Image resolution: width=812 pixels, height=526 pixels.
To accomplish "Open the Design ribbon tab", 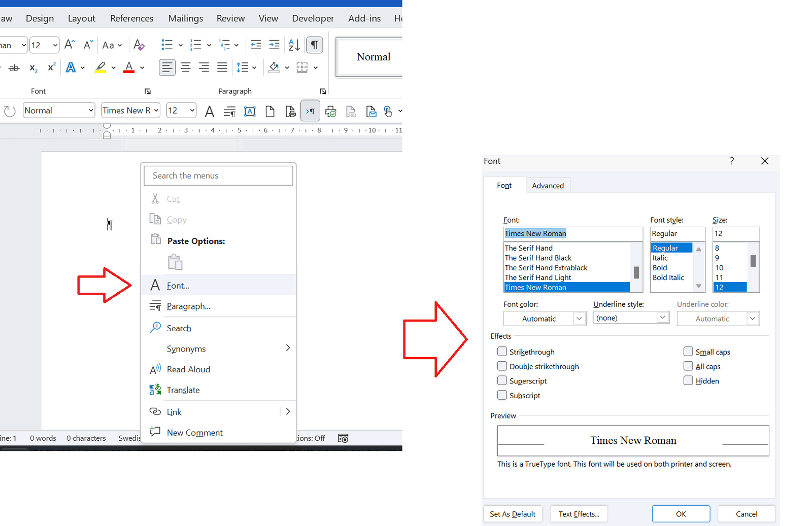I will (40, 18).
